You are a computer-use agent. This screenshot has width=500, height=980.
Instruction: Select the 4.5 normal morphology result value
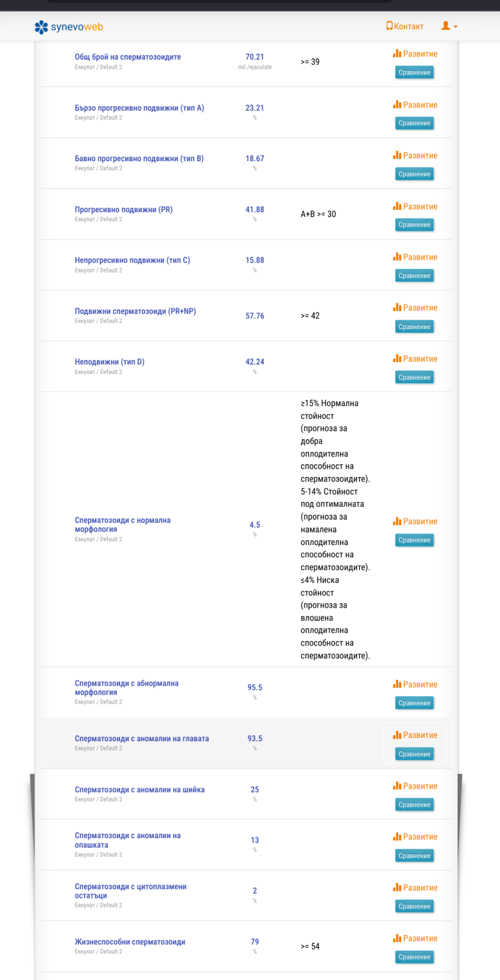(255, 525)
